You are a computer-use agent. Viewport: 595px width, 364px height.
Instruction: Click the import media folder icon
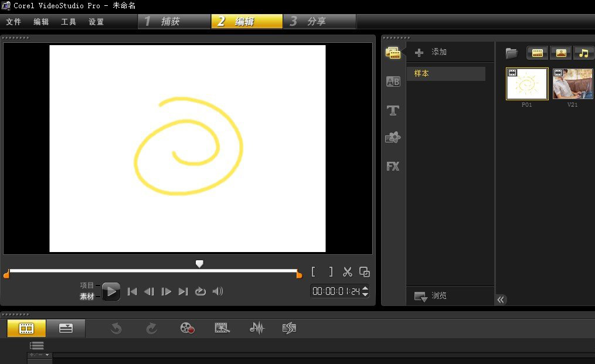pyautogui.click(x=512, y=53)
